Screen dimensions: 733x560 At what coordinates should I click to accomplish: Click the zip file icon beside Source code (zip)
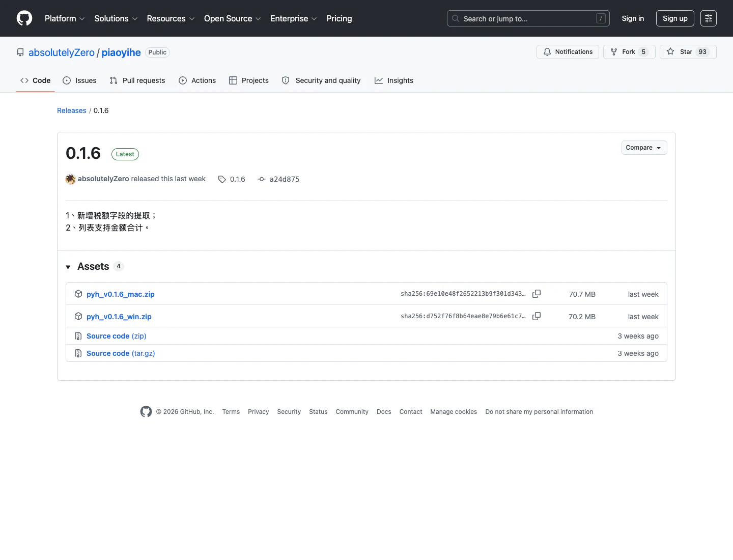tap(78, 336)
